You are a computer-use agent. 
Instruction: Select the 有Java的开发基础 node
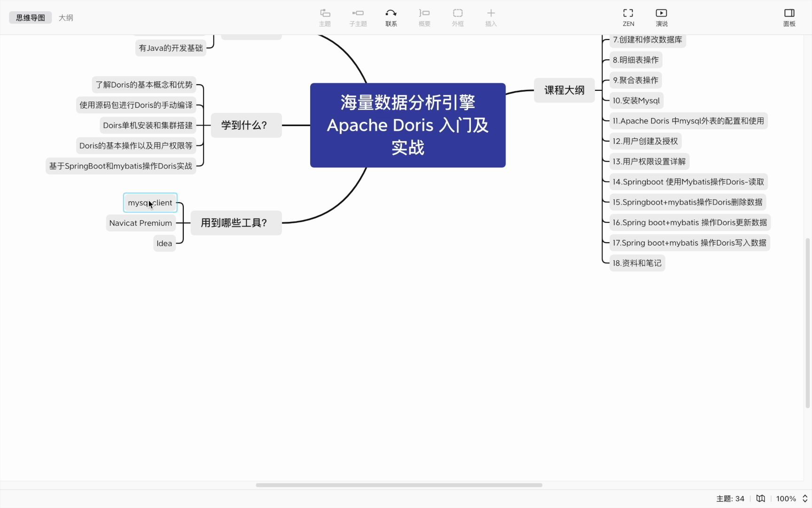click(171, 48)
